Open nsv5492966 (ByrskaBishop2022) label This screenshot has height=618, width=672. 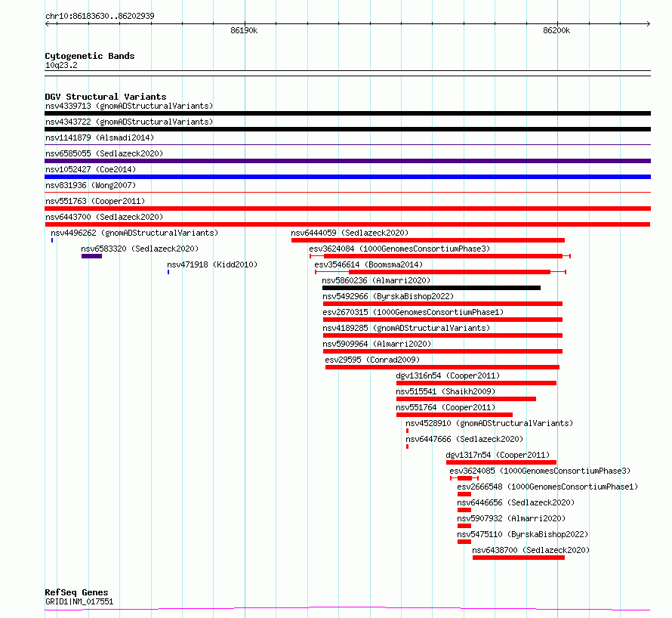click(x=388, y=296)
